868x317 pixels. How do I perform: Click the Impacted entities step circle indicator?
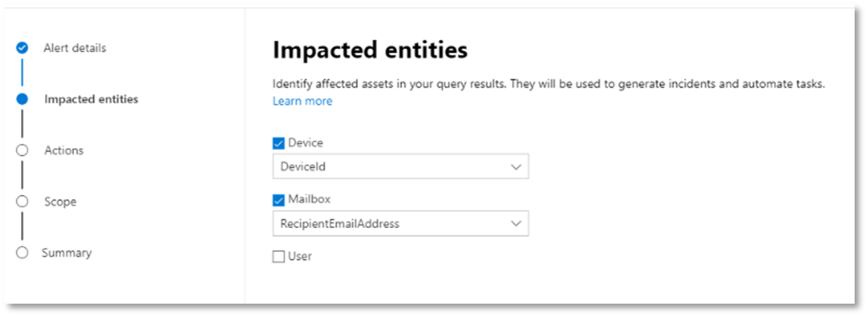[22, 100]
